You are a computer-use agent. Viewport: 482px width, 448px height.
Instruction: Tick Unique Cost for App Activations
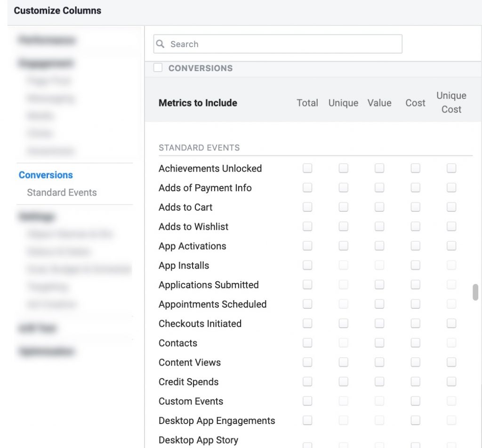coord(451,245)
